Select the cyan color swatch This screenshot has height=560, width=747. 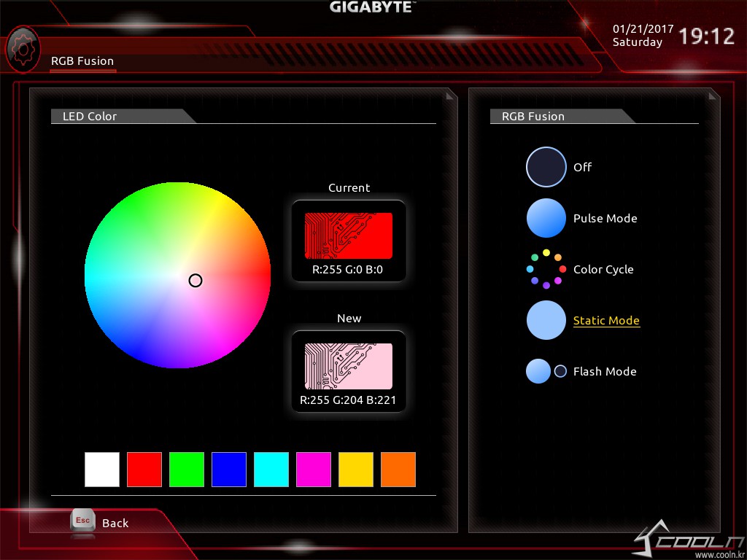tap(271, 470)
